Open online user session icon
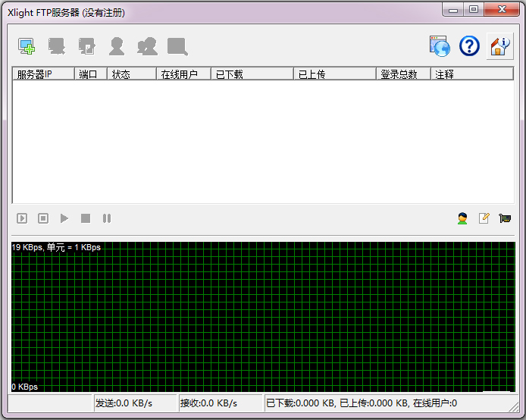Viewport: 526px width, 420px height. click(x=462, y=218)
